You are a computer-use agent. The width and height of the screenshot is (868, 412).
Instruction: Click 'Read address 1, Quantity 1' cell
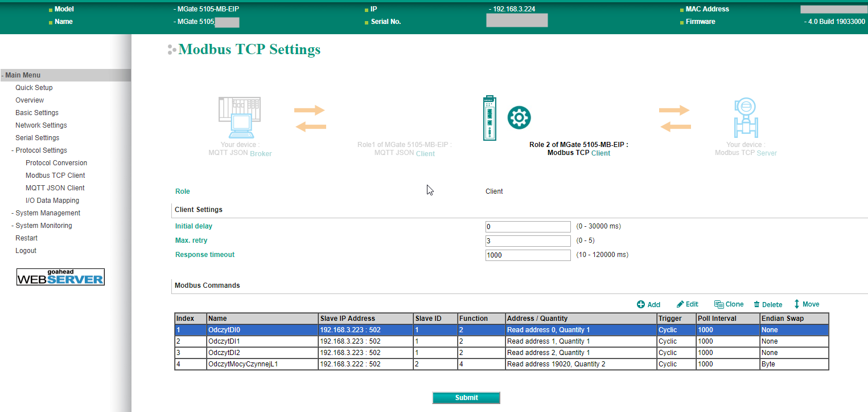click(581, 341)
